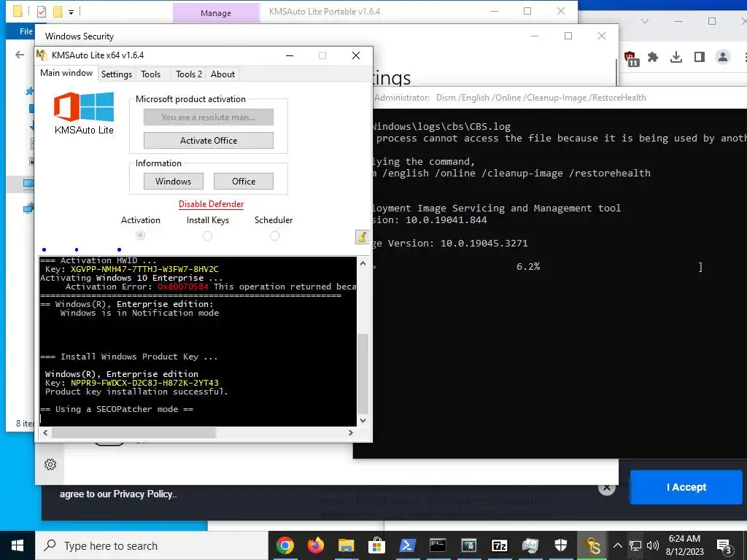Click the log horizontal scrollbar thumb
747x560 pixels.
[x=133, y=433]
